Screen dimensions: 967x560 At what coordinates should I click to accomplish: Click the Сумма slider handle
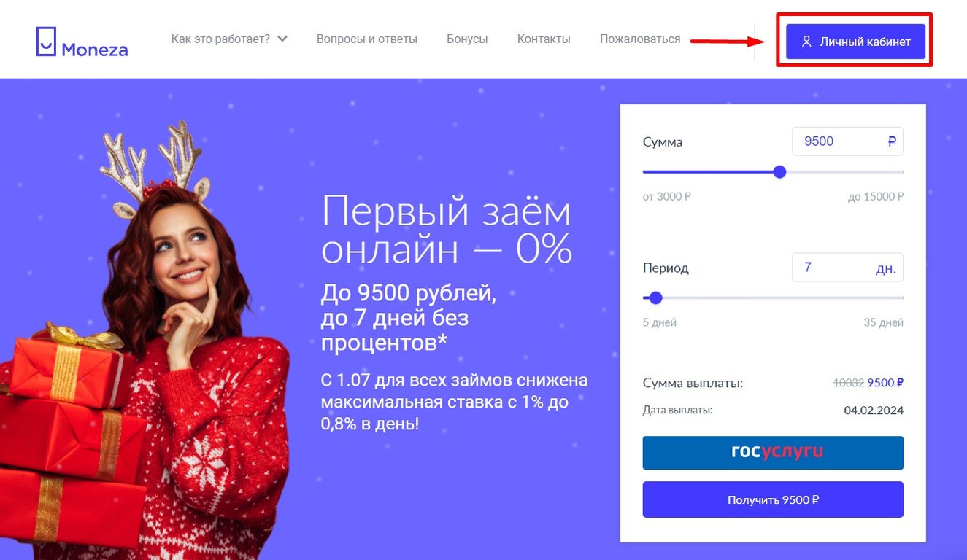point(779,172)
